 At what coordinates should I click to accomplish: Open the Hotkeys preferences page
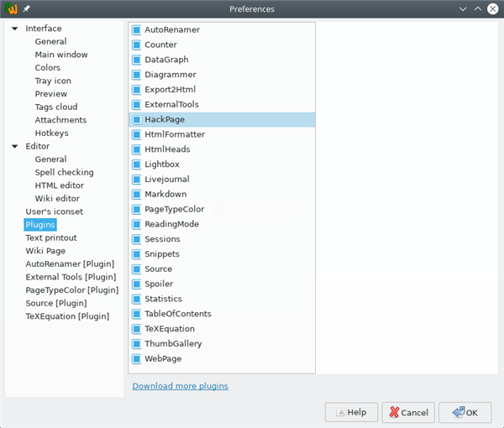point(51,133)
